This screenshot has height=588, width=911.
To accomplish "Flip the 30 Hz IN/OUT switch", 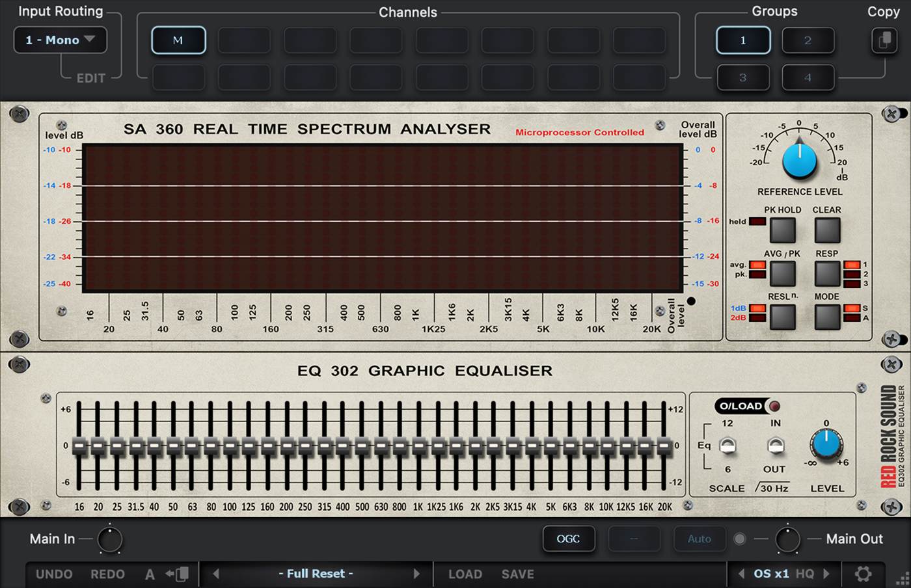I will 775,446.
